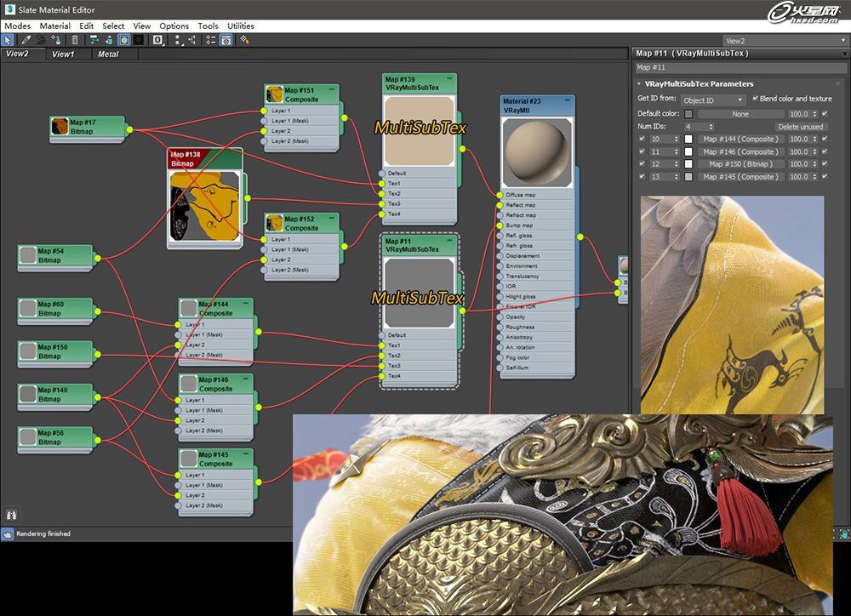851x616 pixels.
Task: Toggle the Parameter Editor icon
Action: pos(226,40)
